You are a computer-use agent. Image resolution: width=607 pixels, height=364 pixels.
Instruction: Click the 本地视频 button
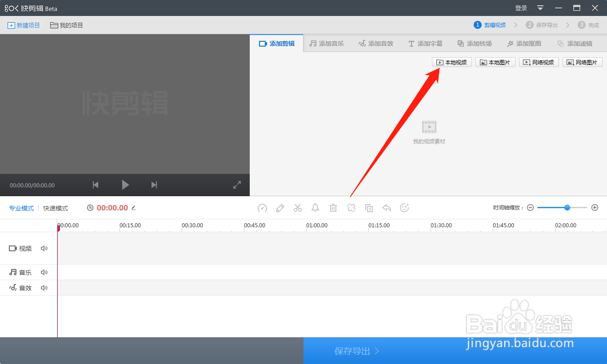coord(451,62)
